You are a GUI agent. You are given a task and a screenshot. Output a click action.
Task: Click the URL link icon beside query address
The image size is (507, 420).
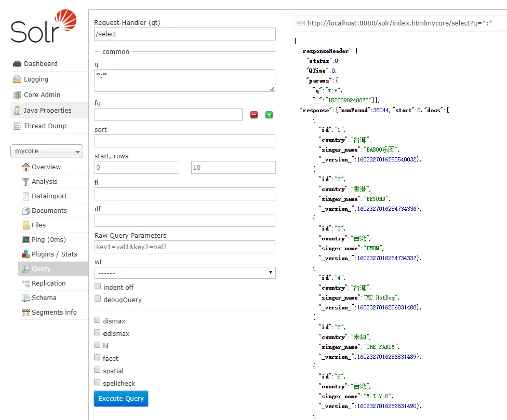click(x=301, y=23)
